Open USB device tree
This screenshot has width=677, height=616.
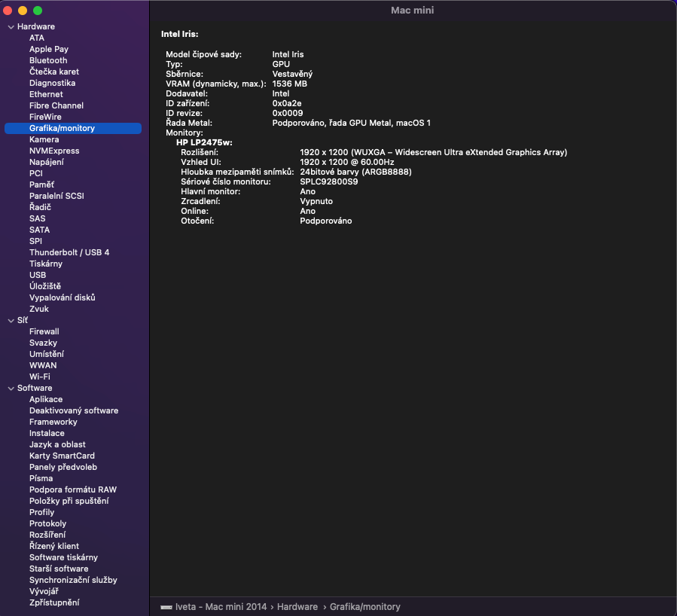(38, 275)
